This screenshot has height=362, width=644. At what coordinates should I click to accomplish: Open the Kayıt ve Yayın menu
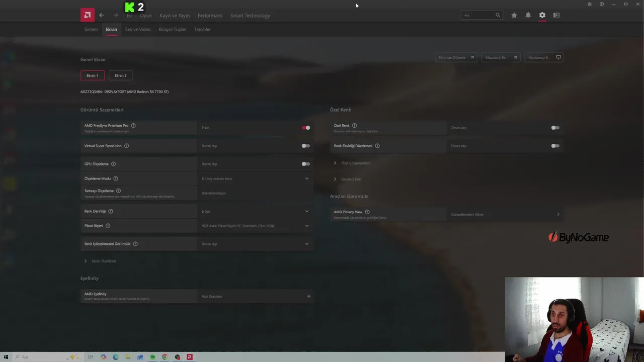pyautogui.click(x=175, y=16)
